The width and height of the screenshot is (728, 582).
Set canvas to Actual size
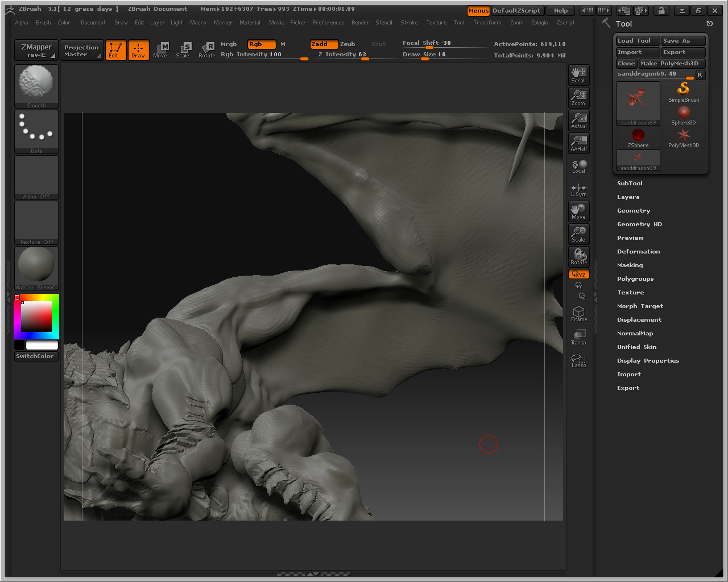point(579,120)
